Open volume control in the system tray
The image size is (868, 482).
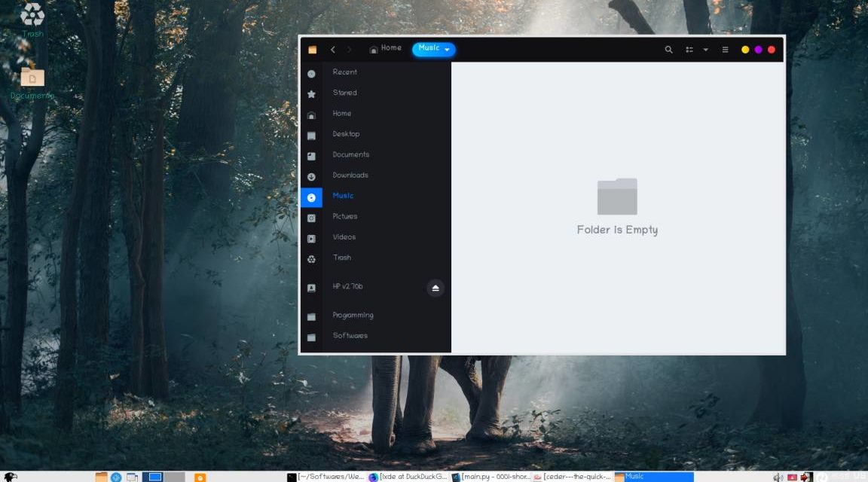[778, 477]
